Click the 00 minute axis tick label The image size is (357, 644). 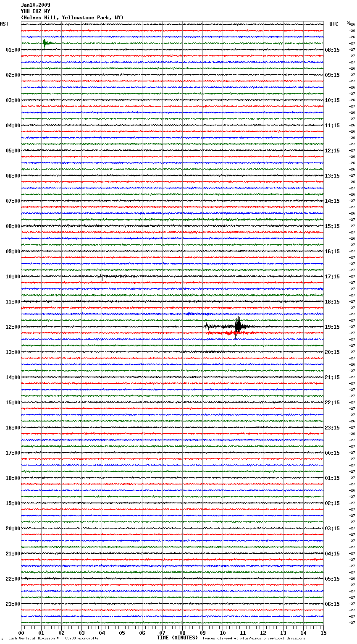click(21, 633)
